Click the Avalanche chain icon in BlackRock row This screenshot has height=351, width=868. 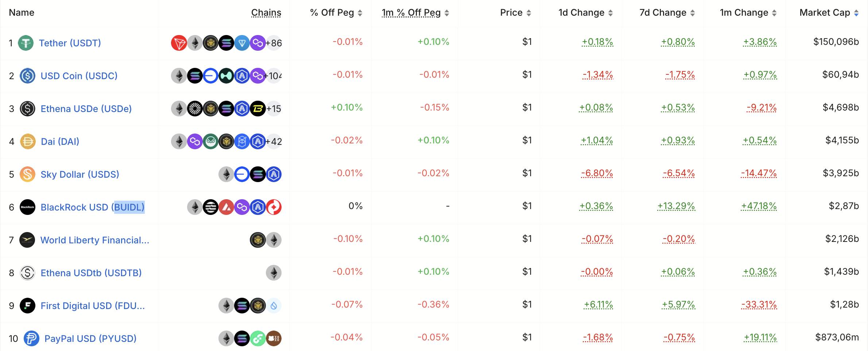tap(226, 207)
